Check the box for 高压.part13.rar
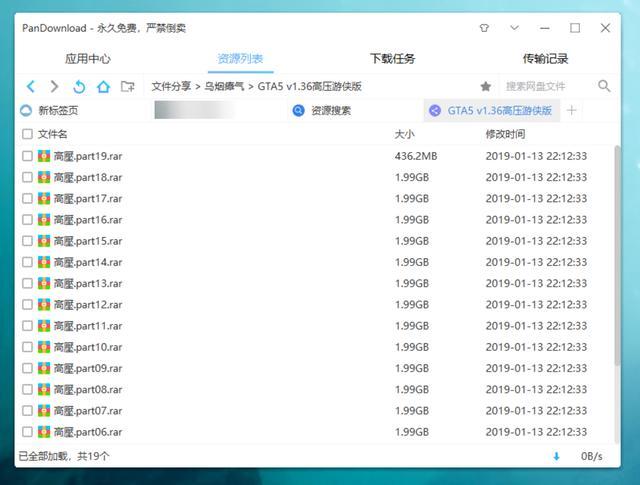This screenshot has height=485, width=640. pos(27,283)
